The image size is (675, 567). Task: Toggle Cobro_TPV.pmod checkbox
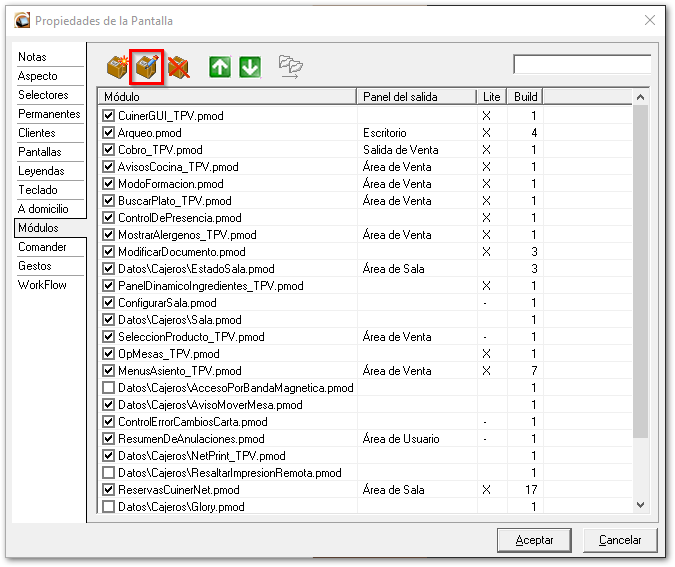coord(108,149)
